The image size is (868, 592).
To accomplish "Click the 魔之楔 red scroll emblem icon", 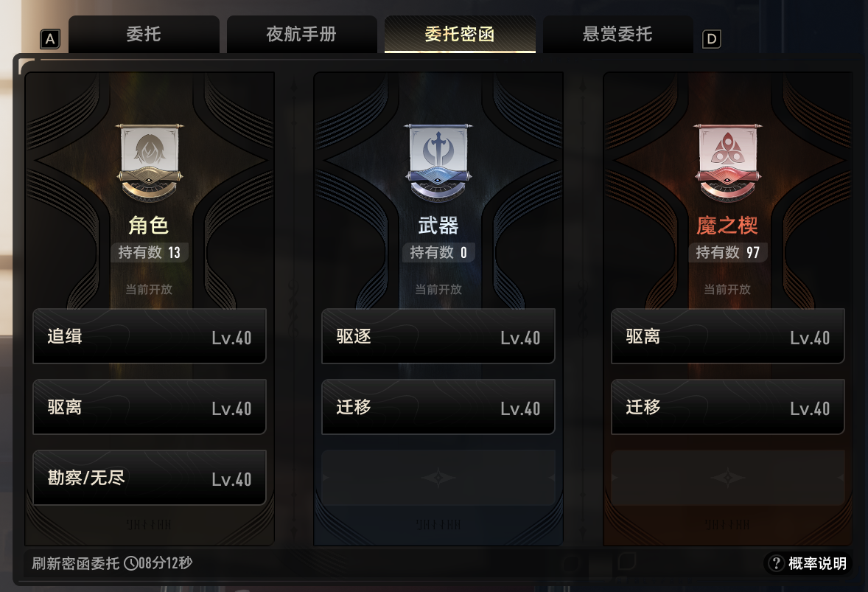I will (x=727, y=162).
